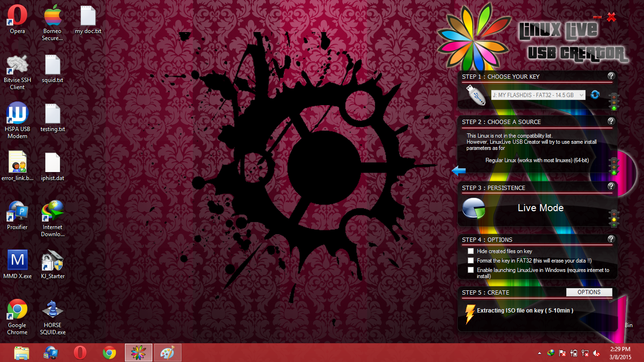Minimize the LinuxLive USB Creator window
Viewport: 644px width, 362px height.
597,17
